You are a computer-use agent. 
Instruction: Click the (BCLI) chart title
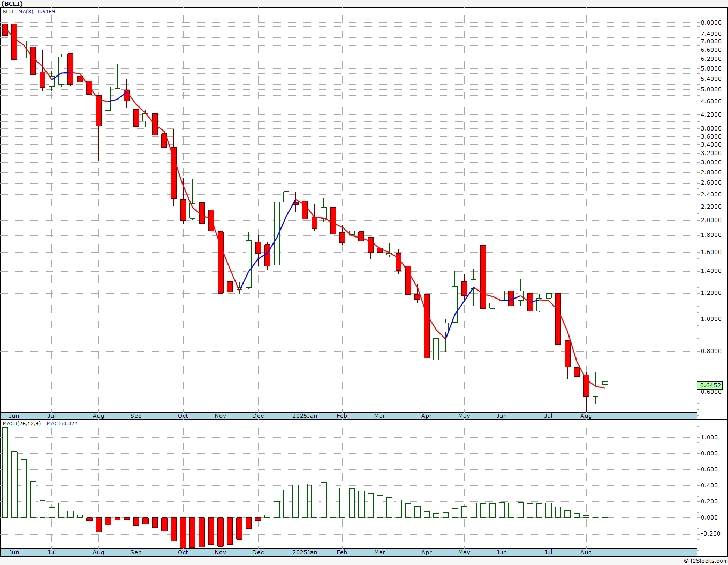pos(12,4)
